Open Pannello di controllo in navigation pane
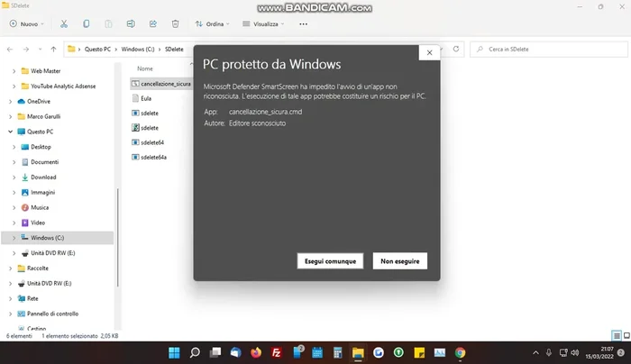This screenshot has width=631, height=364. (x=52, y=314)
